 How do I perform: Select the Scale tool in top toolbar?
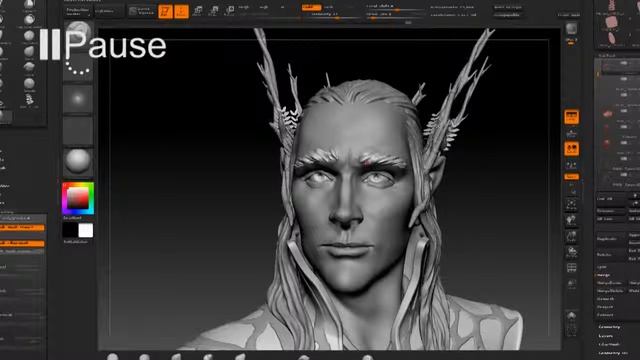tap(213, 11)
